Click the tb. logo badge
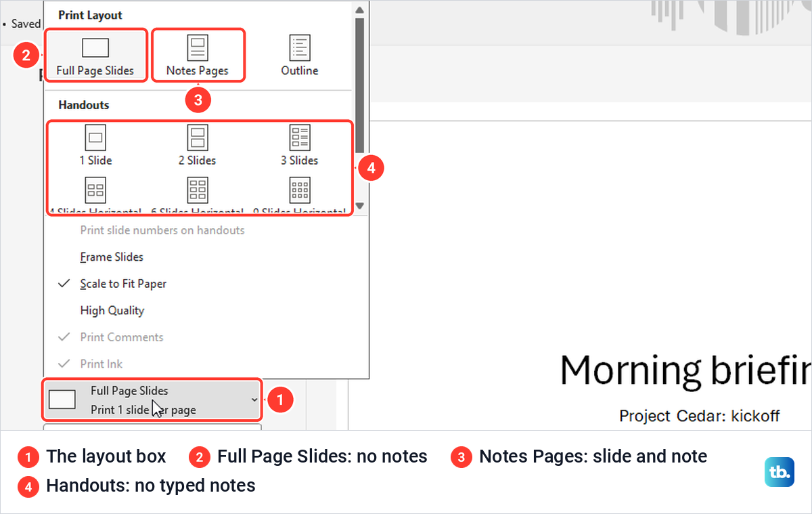The width and height of the screenshot is (812, 514). [780, 472]
